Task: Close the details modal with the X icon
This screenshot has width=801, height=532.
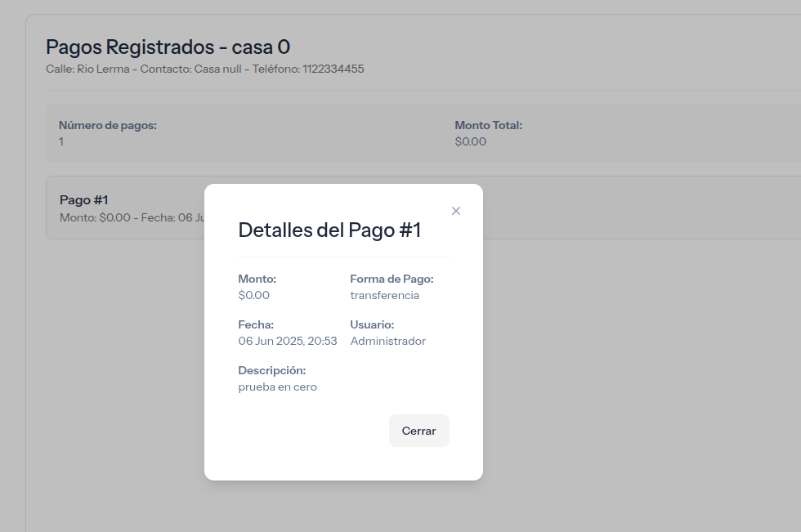Action: pyautogui.click(x=456, y=211)
